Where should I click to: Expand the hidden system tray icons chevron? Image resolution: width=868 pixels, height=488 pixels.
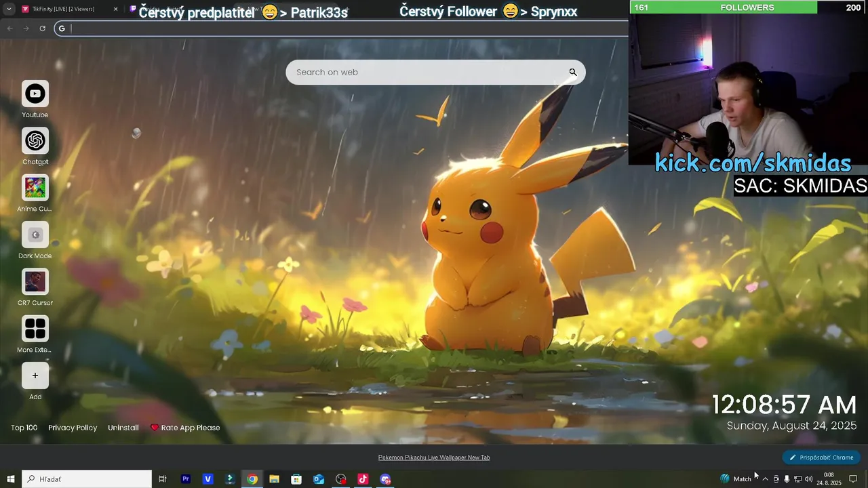pyautogui.click(x=766, y=479)
